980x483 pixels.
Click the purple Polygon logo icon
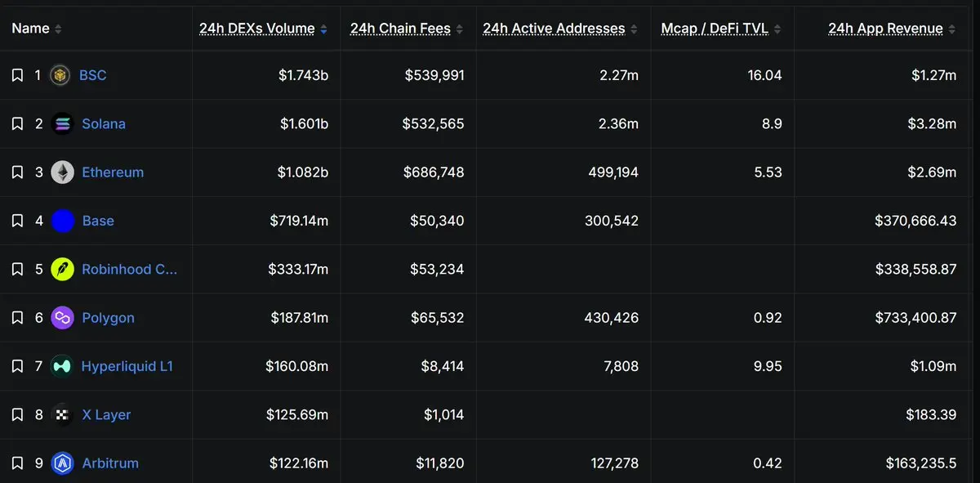pos(62,318)
